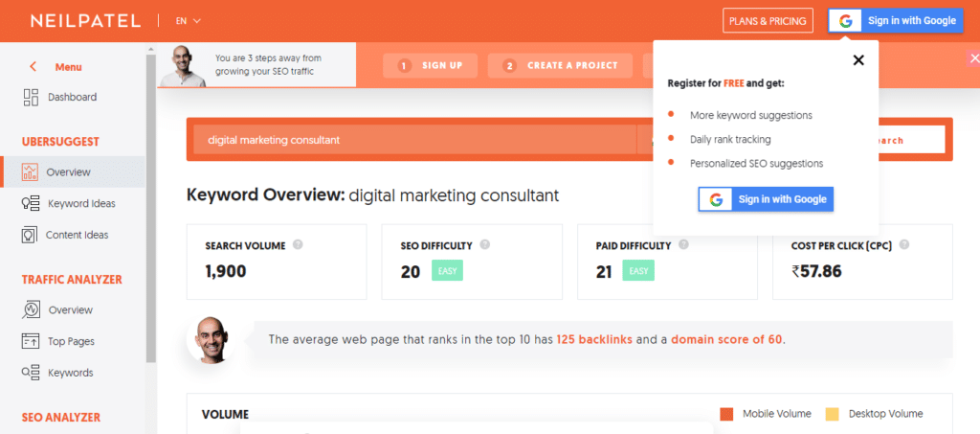980x434 pixels.
Task: Click the Keyword Overview heading
Action: (372, 195)
